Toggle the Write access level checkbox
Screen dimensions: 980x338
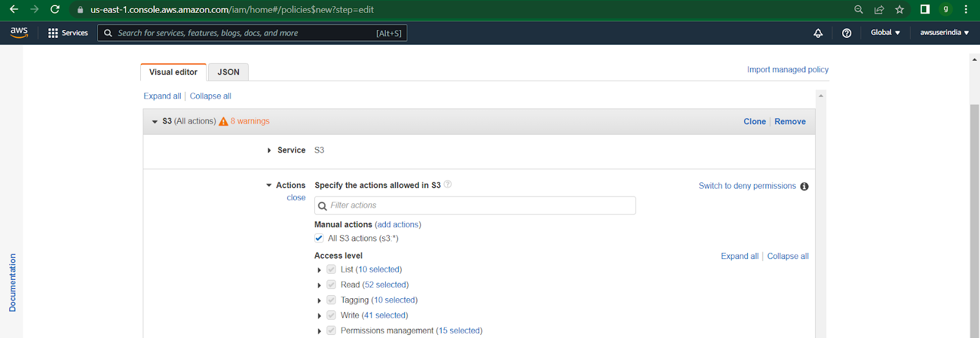tap(331, 315)
